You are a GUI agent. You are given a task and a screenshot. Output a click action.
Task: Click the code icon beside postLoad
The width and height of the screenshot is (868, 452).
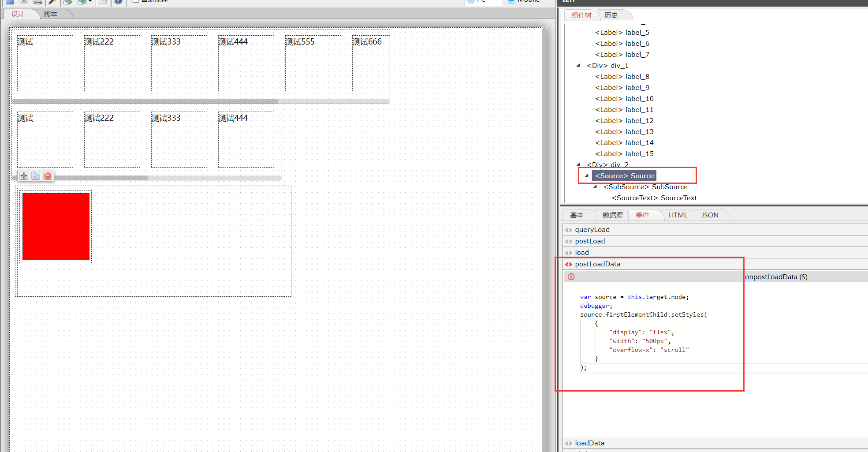tap(569, 241)
